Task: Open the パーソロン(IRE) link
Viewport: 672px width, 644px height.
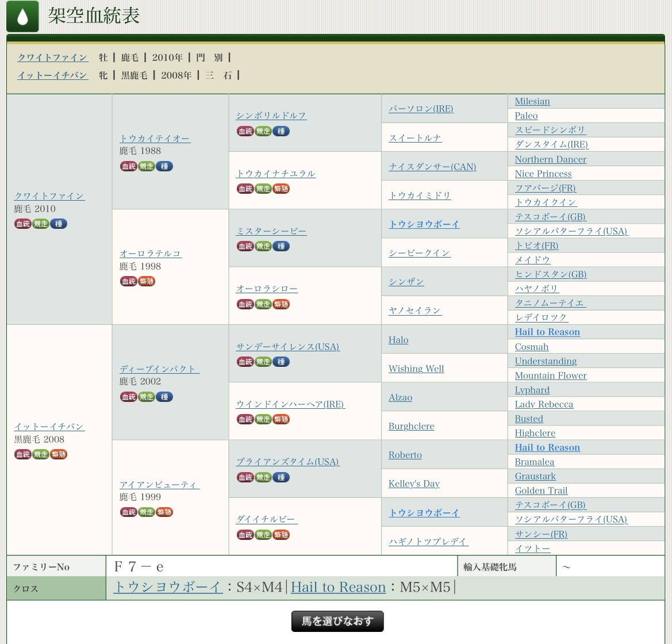Action: (421, 109)
